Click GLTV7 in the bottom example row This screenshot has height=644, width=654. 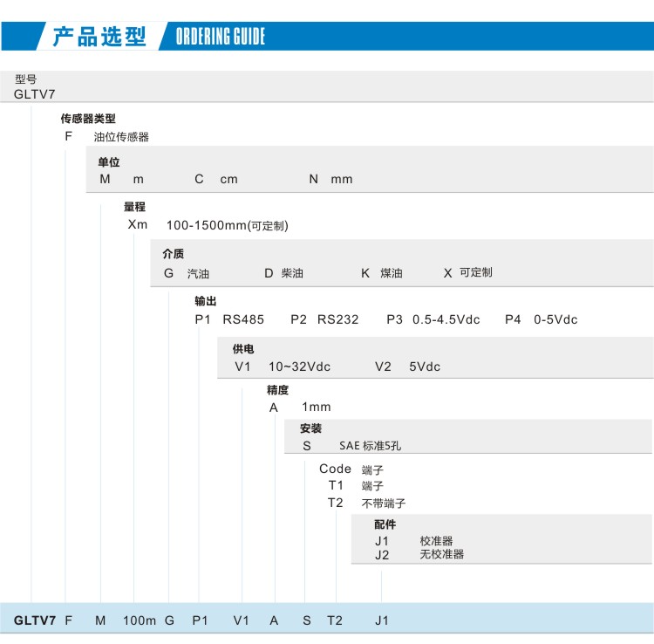pos(35,620)
